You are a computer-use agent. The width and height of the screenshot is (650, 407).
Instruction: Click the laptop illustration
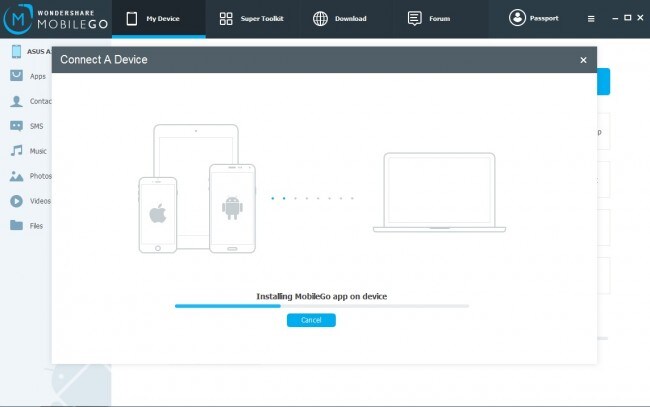(439, 192)
